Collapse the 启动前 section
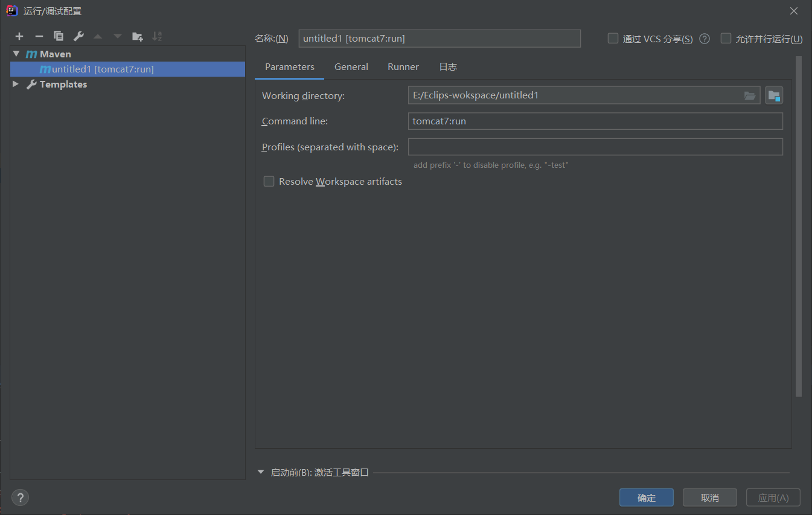 tap(261, 472)
